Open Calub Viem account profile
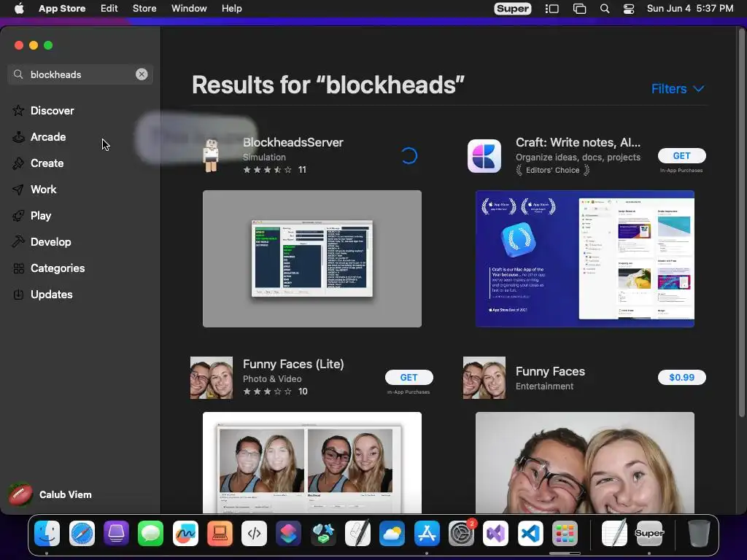747x560 pixels. (50, 495)
